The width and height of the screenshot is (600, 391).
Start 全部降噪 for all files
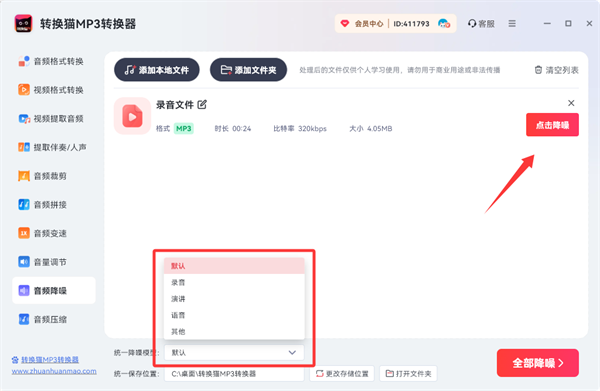538,363
